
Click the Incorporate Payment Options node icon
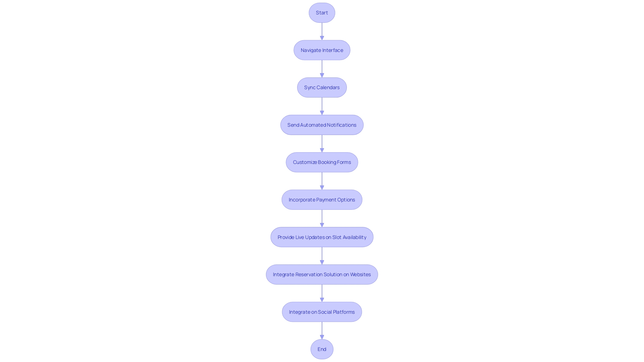[322, 199]
